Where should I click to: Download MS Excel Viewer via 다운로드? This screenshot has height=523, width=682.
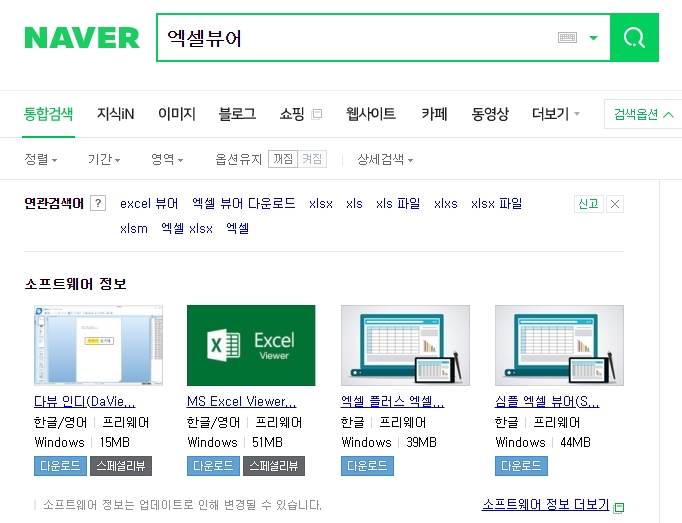pyautogui.click(x=214, y=466)
